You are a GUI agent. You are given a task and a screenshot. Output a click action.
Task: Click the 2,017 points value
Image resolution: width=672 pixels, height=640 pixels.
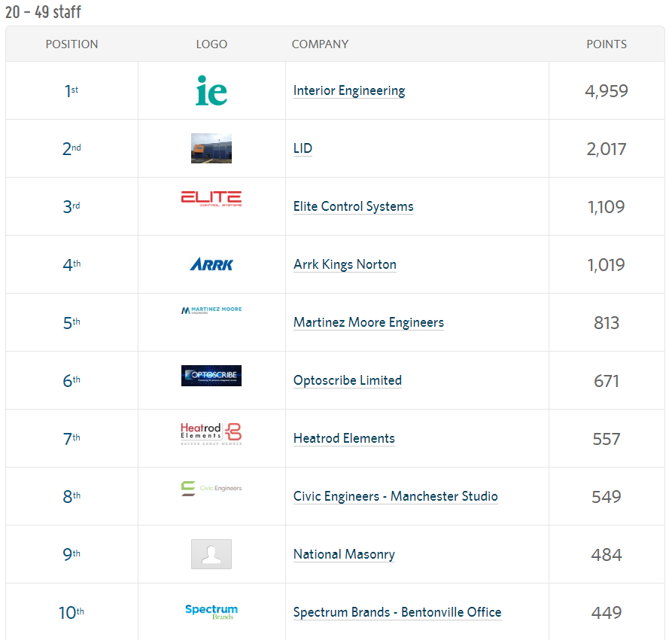tap(607, 149)
